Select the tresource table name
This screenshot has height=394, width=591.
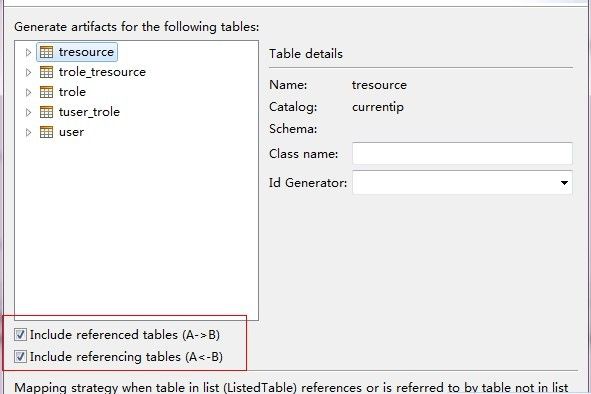pos(86,52)
